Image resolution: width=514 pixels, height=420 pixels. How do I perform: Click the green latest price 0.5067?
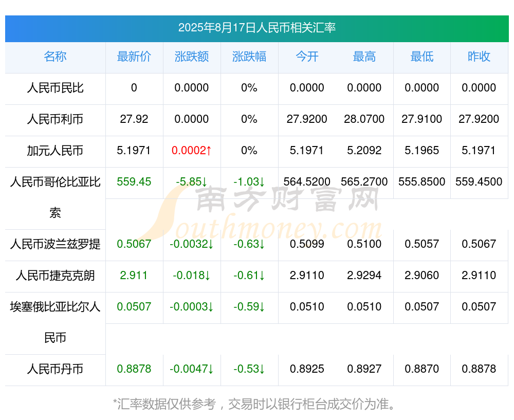(x=134, y=244)
